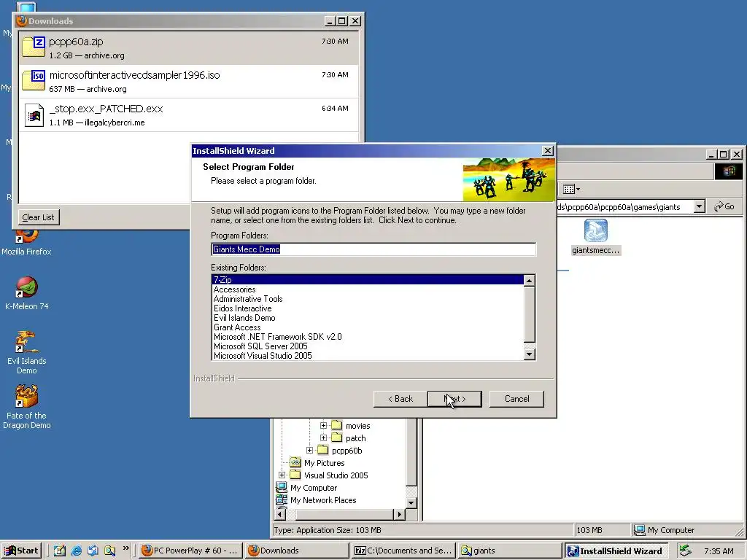The image size is (747, 560).
Task: Click the ISO file icon in Downloads
Action: (34, 80)
